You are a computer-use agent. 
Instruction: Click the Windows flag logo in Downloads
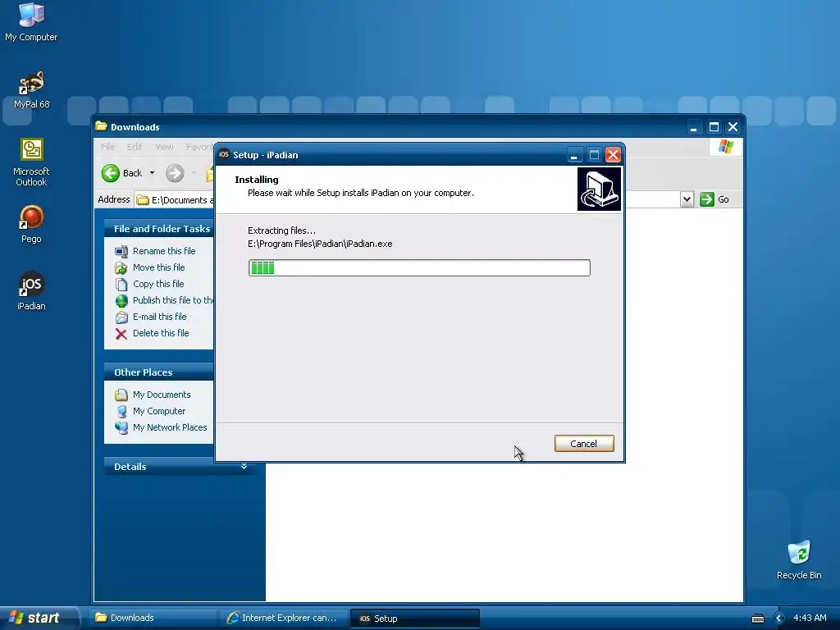pos(726,146)
